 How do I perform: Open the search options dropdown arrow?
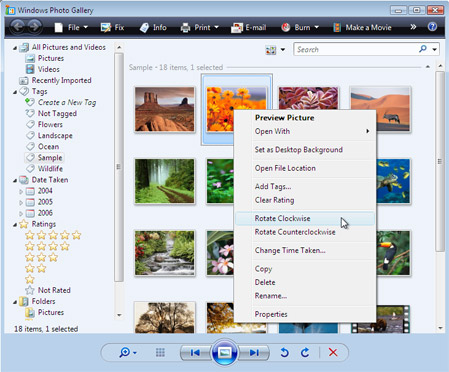coord(435,49)
